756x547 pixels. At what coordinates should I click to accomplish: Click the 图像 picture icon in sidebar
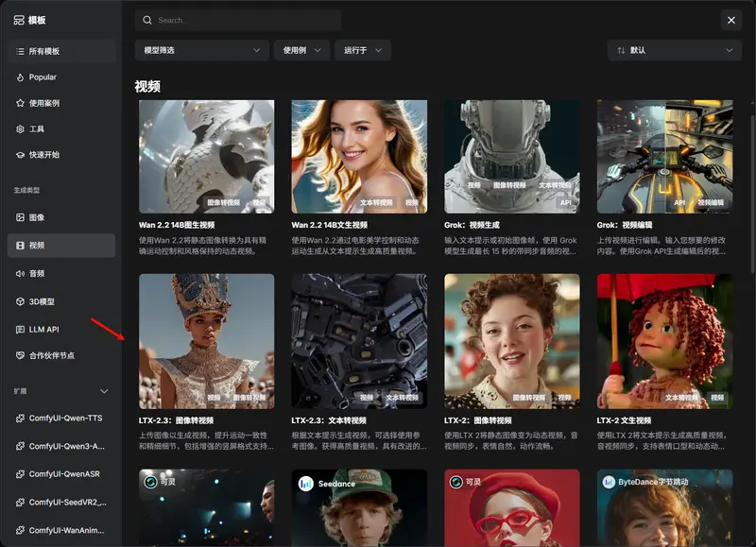coord(20,217)
